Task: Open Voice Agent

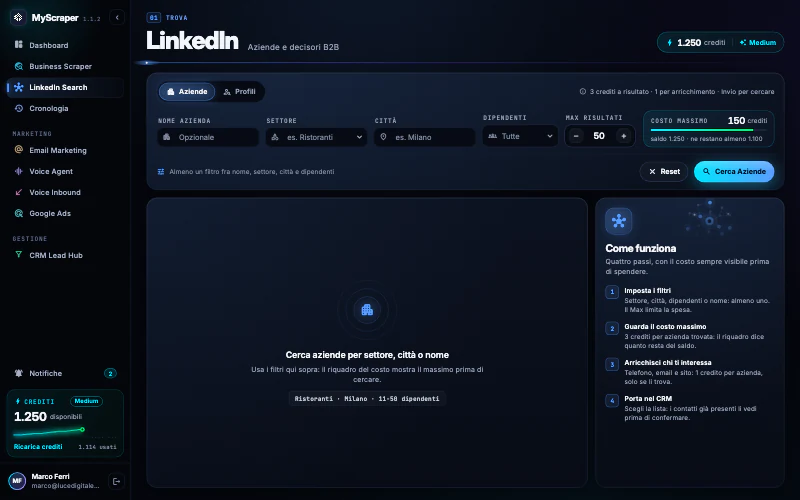Action: click(x=65, y=171)
